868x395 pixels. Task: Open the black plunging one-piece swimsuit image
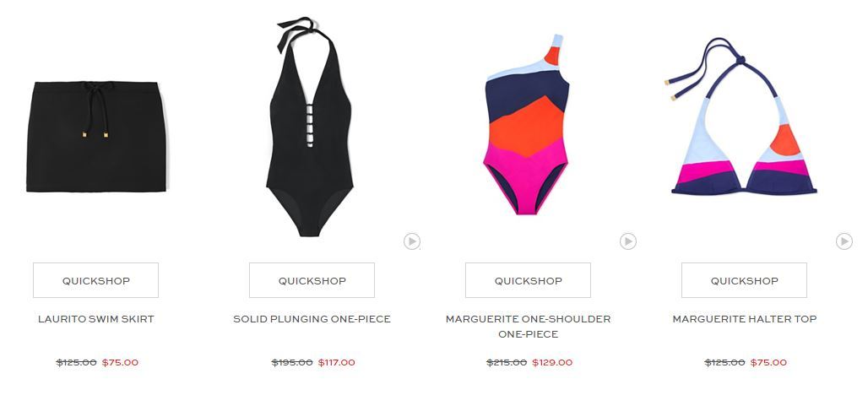click(x=309, y=127)
